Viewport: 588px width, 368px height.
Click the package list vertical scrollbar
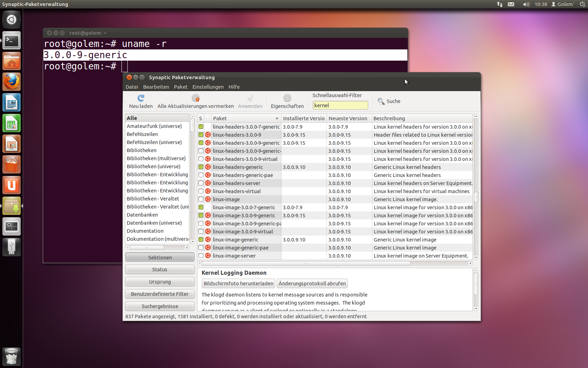pyautogui.click(x=476, y=197)
